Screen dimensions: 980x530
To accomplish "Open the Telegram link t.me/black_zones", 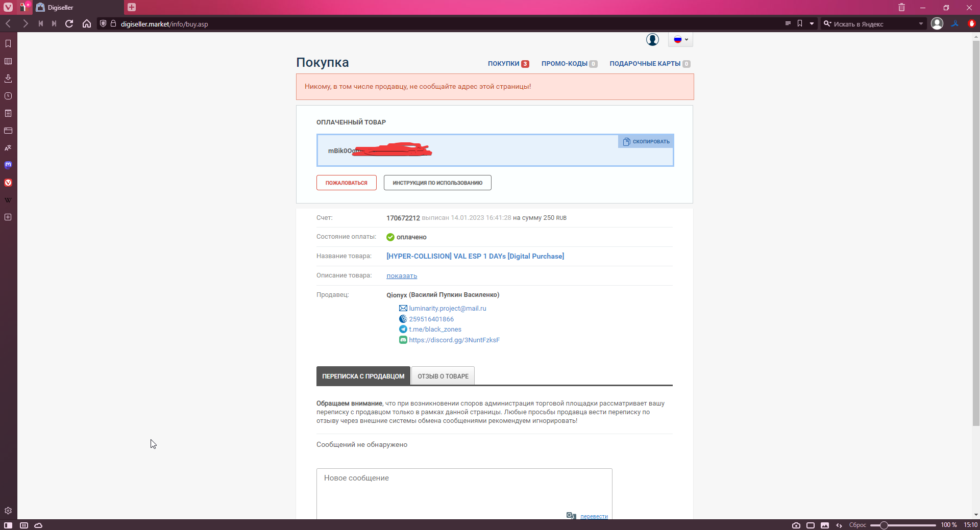I will click(435, 330).
